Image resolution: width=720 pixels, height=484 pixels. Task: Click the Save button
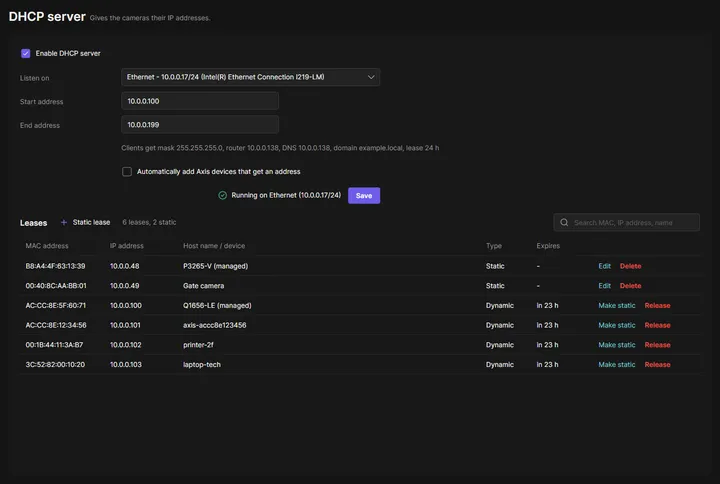point(364,196)
